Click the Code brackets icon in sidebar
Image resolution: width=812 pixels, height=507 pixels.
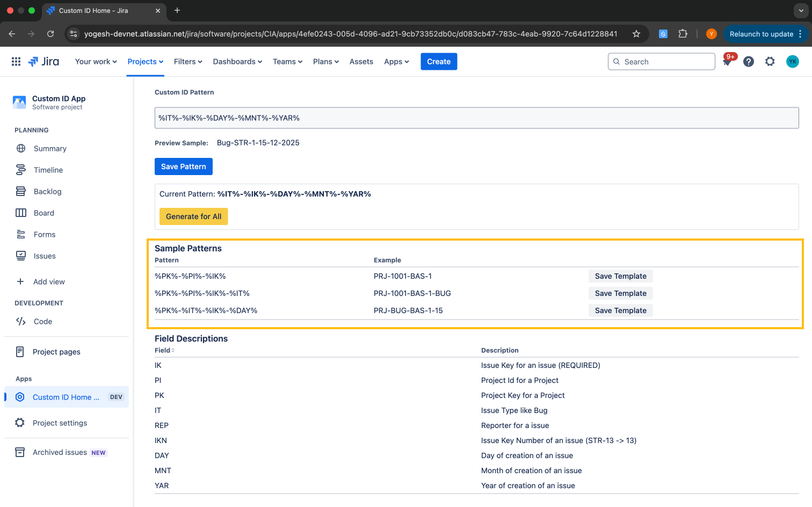click(x=21, y=321)
